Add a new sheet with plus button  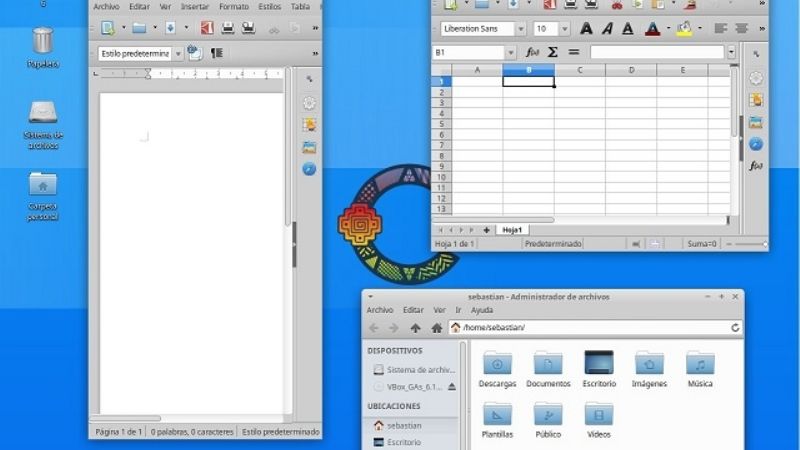(x=486, y=230)
